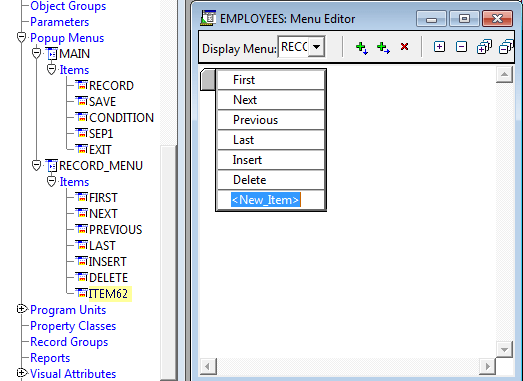Select the PREVIOUS tree item
The image size is (523, 381).
pos(115,230)
